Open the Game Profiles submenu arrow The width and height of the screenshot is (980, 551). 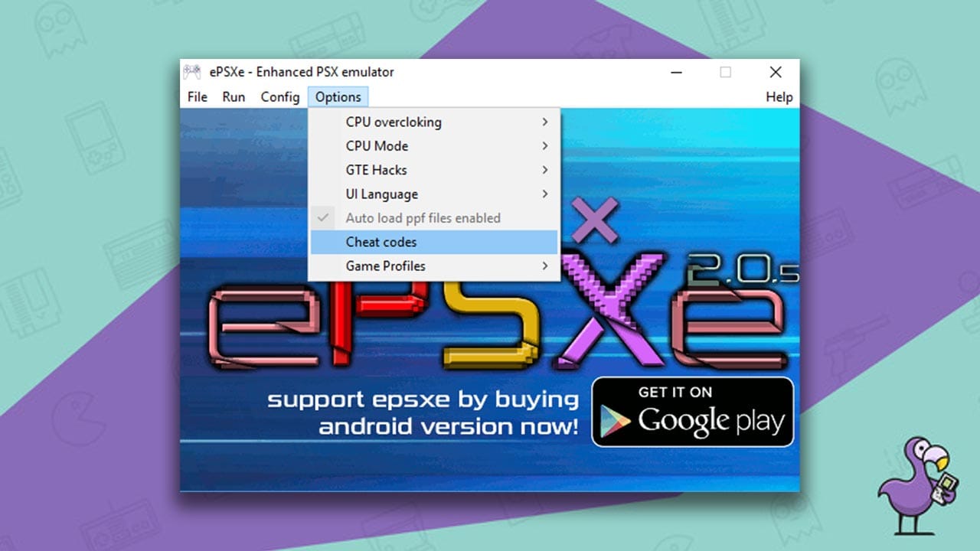(x=545, y=266)
